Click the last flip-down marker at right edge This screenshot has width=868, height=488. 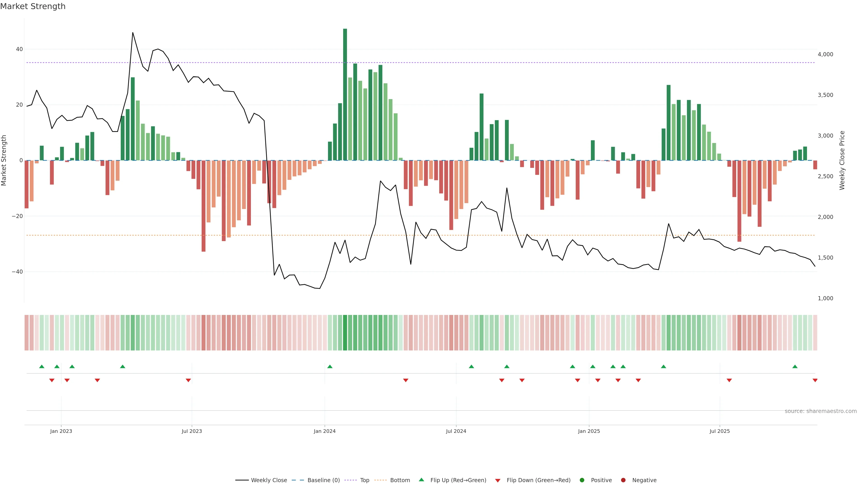click(815, 380)
